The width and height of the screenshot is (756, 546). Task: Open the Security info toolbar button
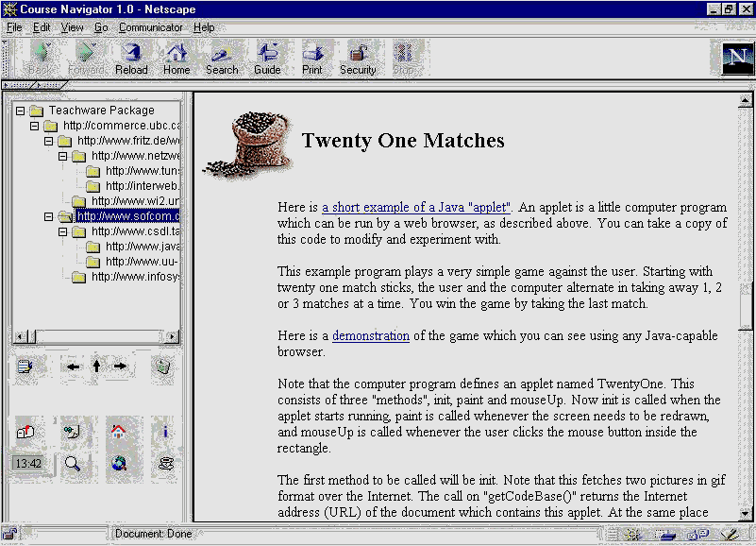358,58
